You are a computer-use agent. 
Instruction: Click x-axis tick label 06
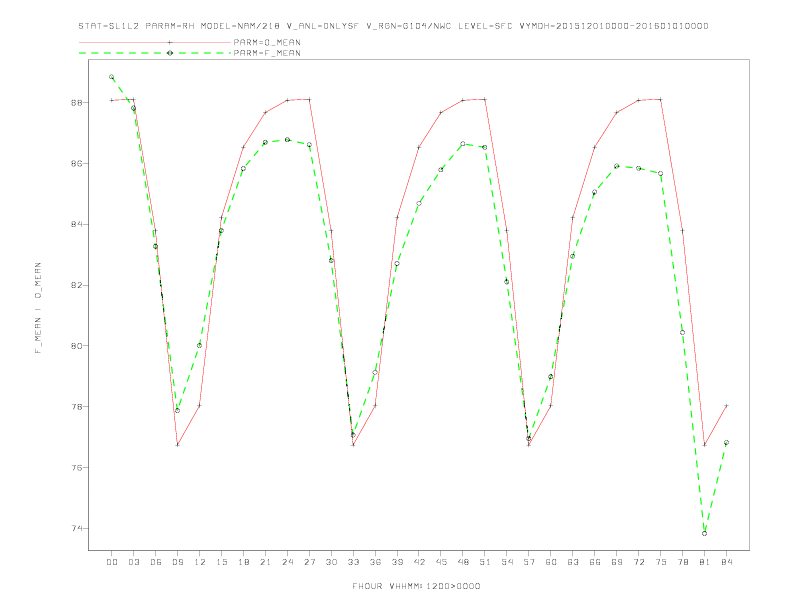click(x=156, y=562)
